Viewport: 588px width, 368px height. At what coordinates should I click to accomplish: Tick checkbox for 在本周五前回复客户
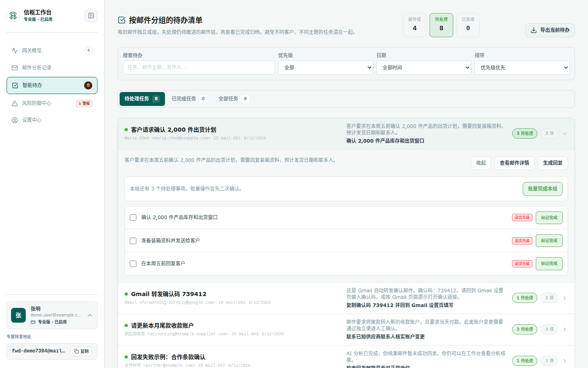coord(133,264)
